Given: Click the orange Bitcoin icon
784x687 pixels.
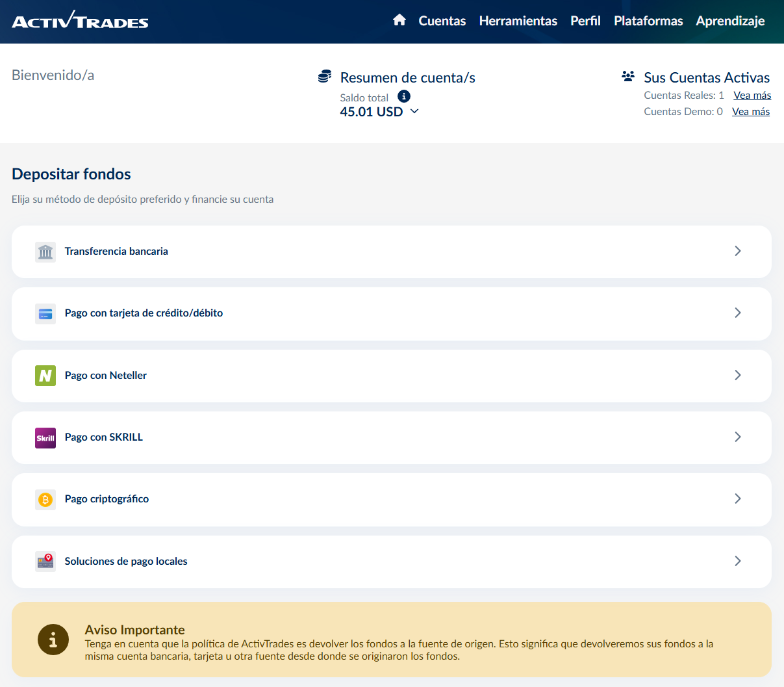Looking at the screenshot, I should (45, 500).
